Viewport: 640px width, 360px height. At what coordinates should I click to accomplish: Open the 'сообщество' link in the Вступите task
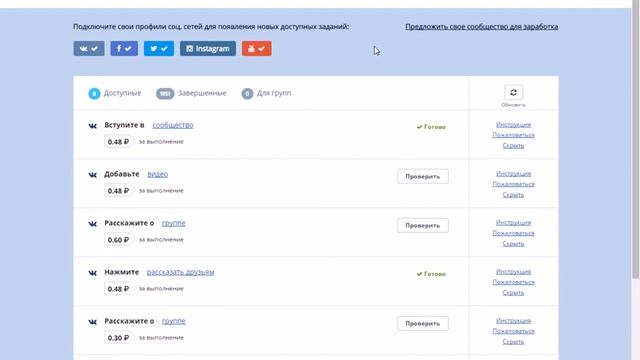pos(173,125)
